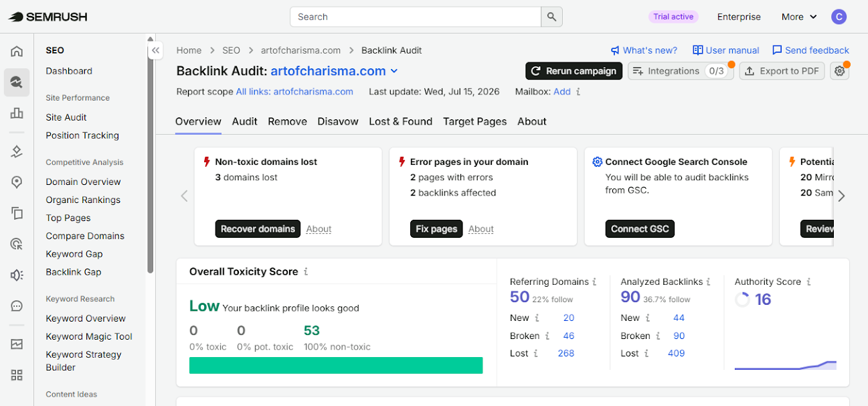Open Backlink Audit settings gear
This screenshot has height=406, width=868.
click(839, 71)
